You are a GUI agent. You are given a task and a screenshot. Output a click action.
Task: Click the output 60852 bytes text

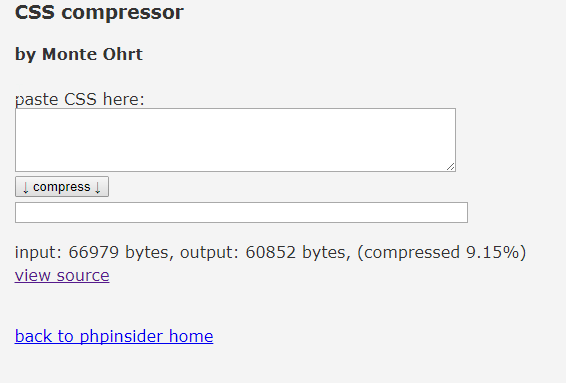click(265, 252)
